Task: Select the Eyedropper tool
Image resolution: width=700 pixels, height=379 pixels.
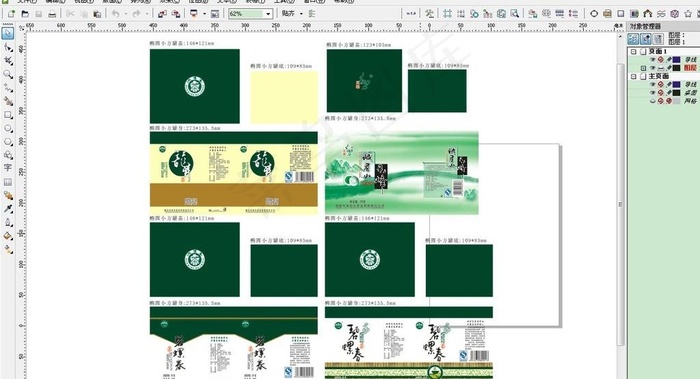Action: [8, 209]
